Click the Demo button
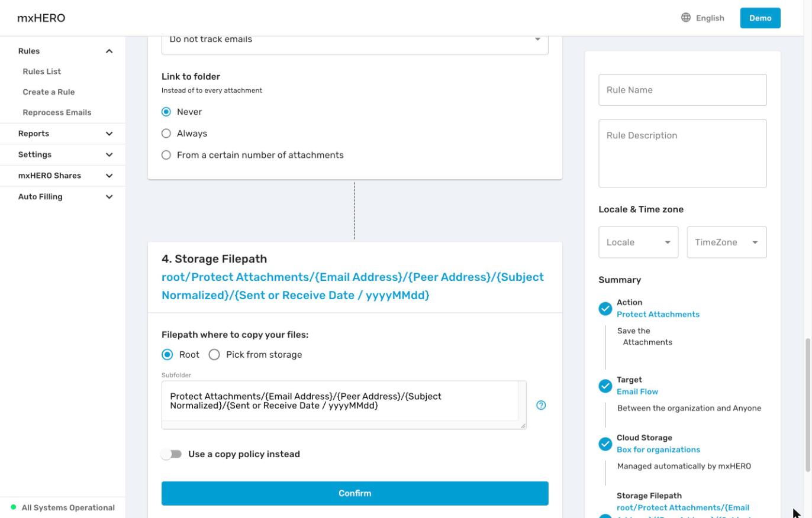This screenshot has height=518, width=812. (x=760, y=18)
